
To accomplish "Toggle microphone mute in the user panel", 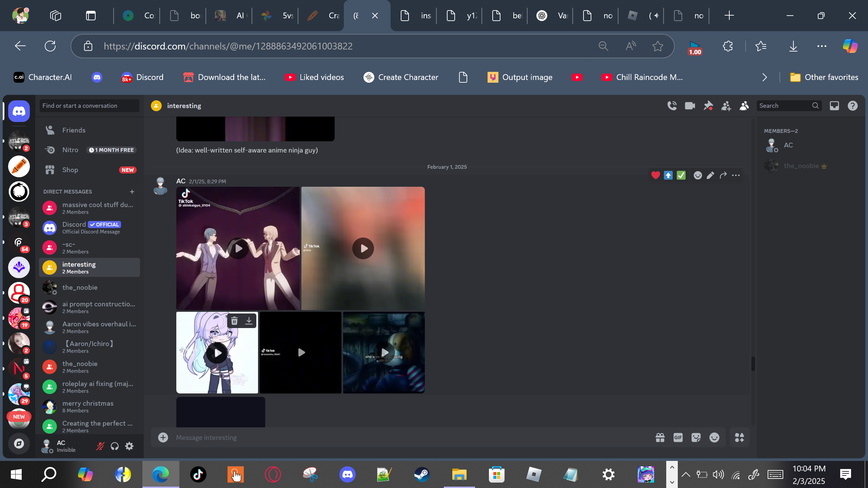I will tap(100, 446).
